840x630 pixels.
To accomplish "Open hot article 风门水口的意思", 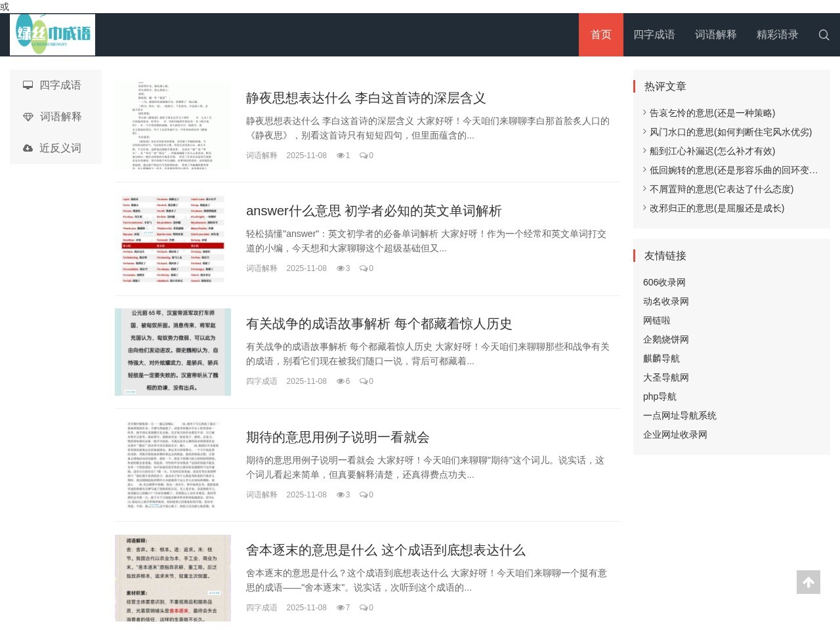I will [730, 133].
